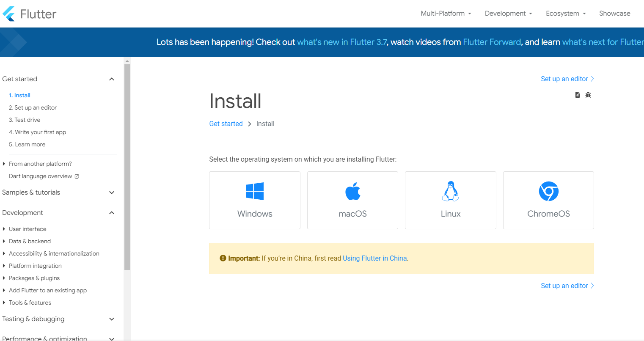Open the Multi-Platform dropdown menu
Screen dimensions: 644x341
click(x=446, y=14)
